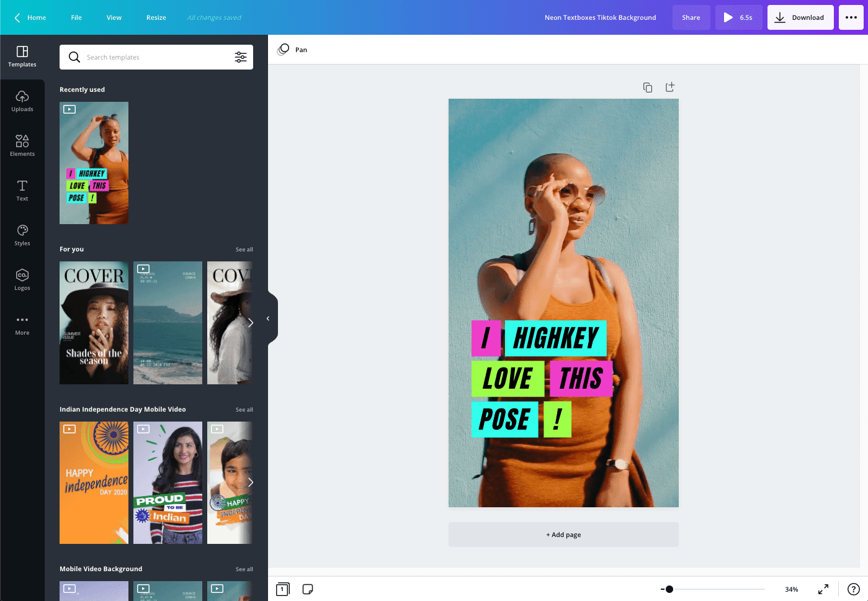The height and width of the screenshot is (601, 868).
Task: Open the notes panel
Action: [308, 589]
